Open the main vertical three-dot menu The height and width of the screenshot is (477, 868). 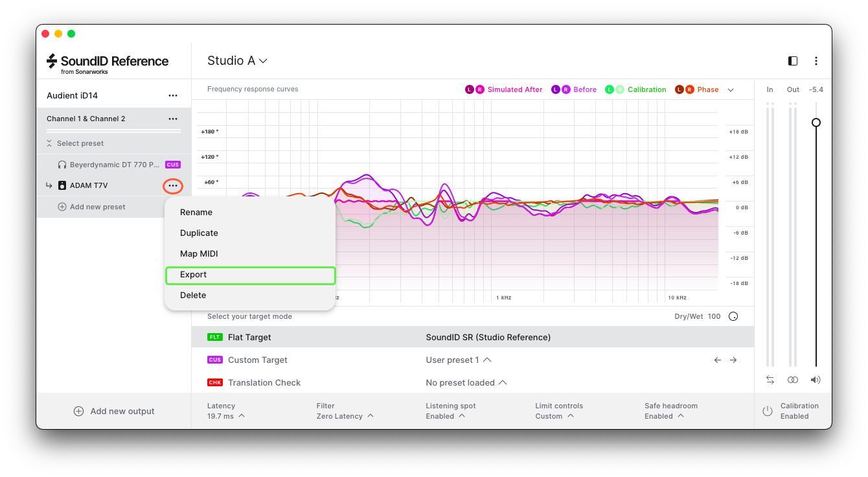(x=816, y=61)
